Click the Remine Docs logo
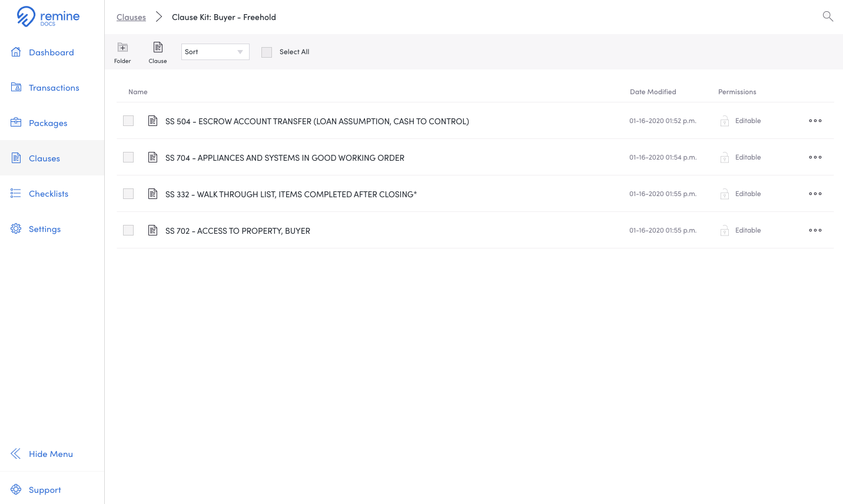This screenshot has height=504, width=843. (48, 16)
